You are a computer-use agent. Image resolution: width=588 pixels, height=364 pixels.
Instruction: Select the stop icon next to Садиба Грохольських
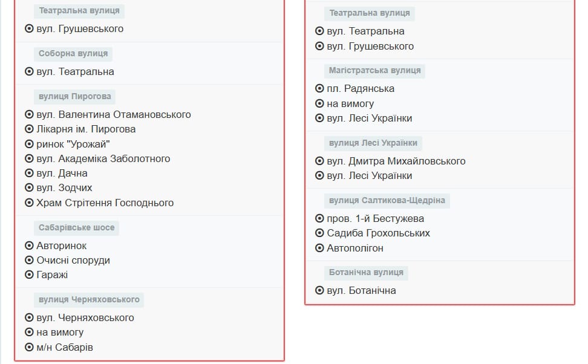pos(320,233)
